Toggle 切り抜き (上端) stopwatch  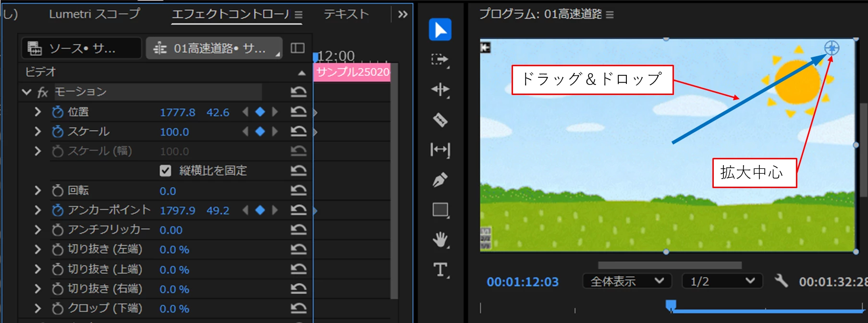coord(58,269)
